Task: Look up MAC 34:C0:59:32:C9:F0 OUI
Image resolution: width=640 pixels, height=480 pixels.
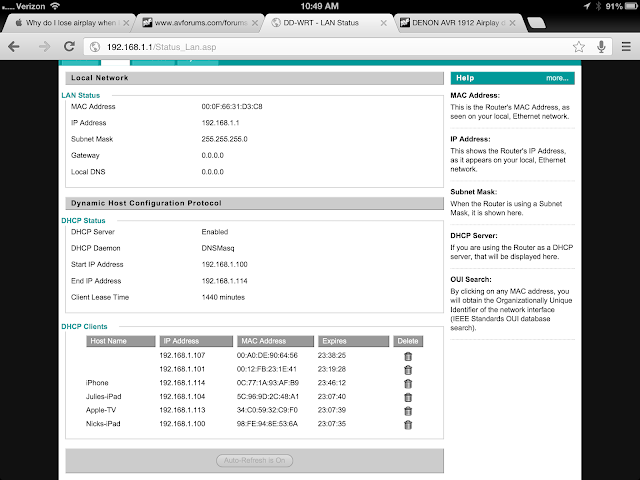Action: (x=267, y=410)
